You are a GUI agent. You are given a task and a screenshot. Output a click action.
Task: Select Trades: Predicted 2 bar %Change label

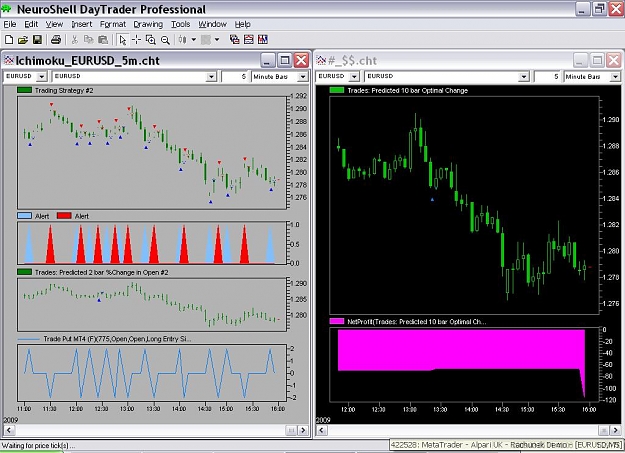101,272
